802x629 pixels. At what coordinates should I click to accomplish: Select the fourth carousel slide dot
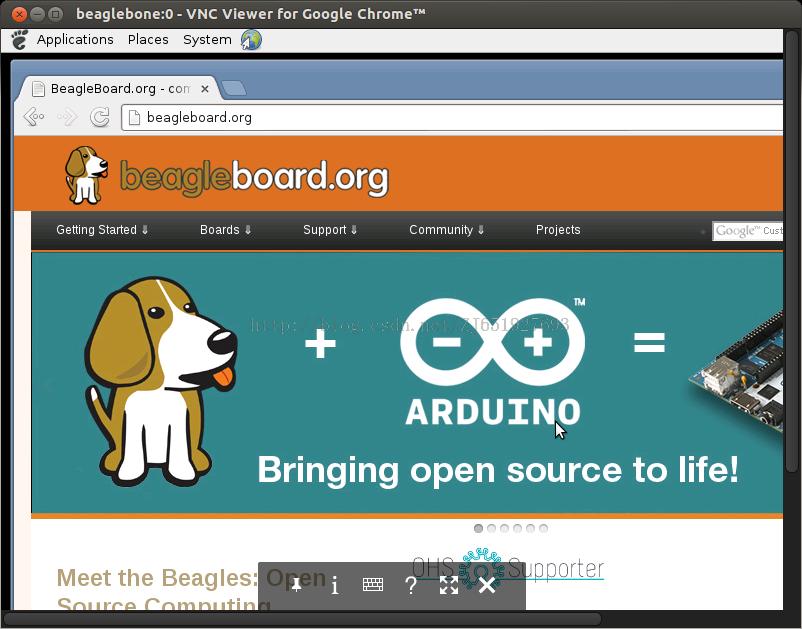pos(518,528)
